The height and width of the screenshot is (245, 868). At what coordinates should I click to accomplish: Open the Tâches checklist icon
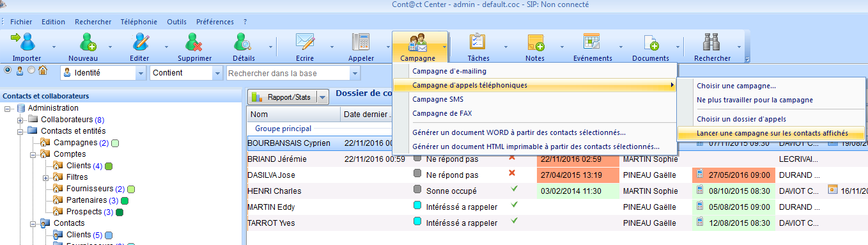click(x=477, y=42)
